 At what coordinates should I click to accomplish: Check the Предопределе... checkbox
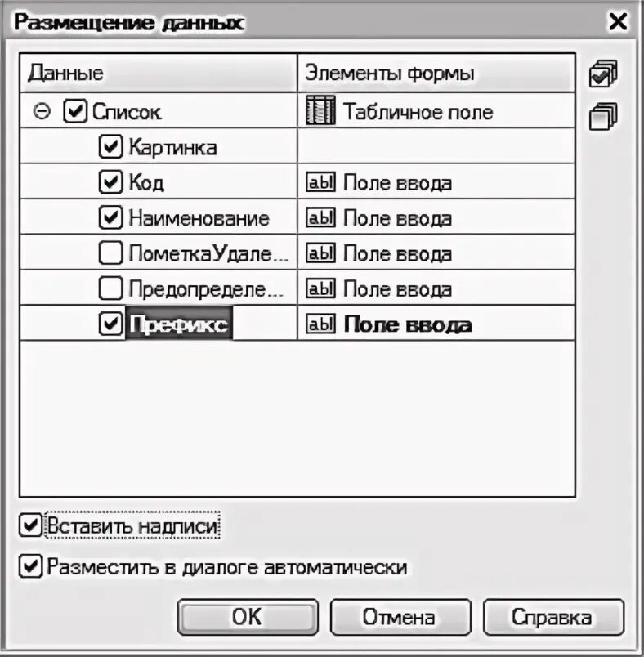coord(110,288)
